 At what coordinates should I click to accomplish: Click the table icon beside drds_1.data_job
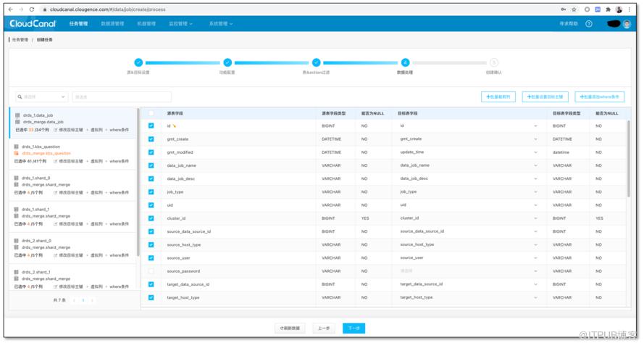(17, 115)
